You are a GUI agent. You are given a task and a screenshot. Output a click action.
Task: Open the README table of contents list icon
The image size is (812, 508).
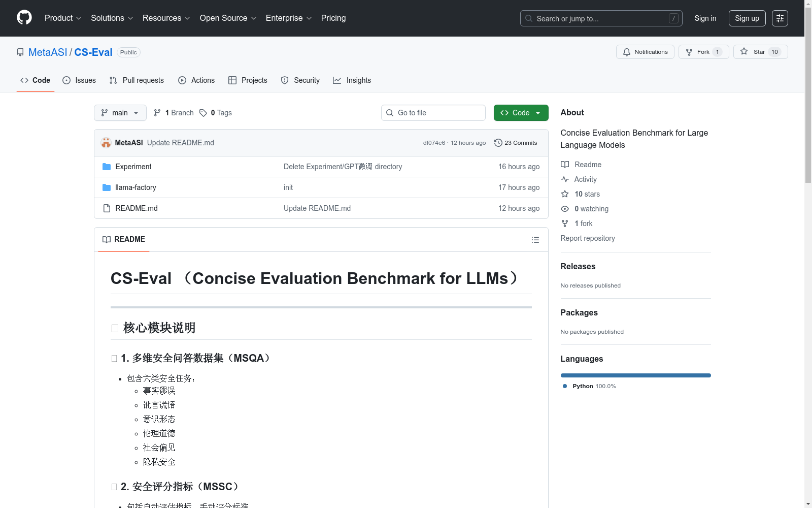tap(535, 240)
